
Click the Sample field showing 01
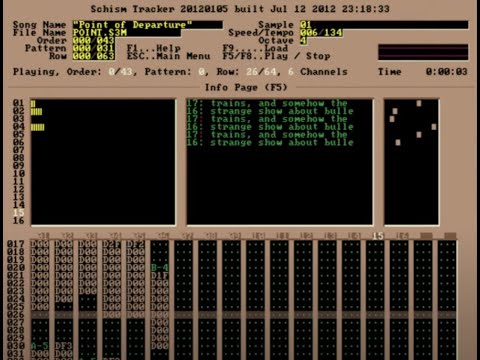pos(384,25)
